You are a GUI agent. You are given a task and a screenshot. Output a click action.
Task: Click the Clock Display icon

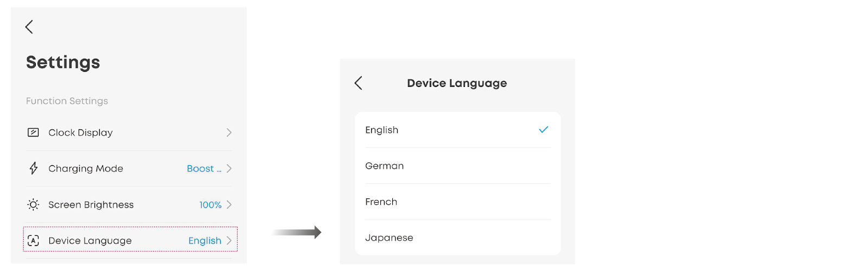coord(33,133)
